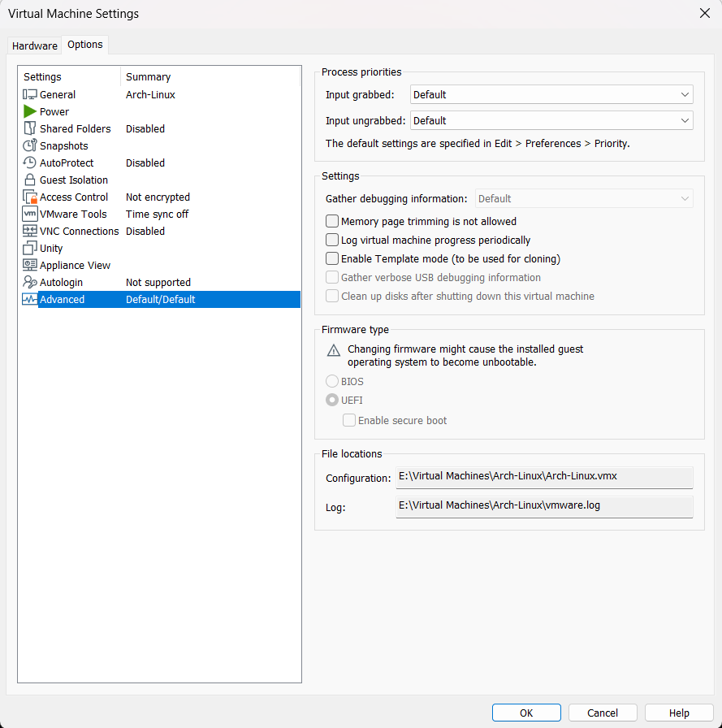Select the VMware Tools row

tap(159, 214)
